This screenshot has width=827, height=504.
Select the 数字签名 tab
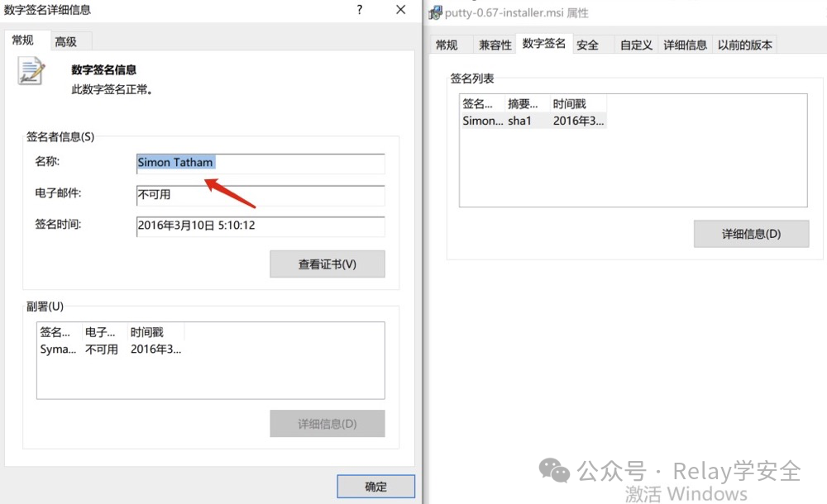[544, 43]
